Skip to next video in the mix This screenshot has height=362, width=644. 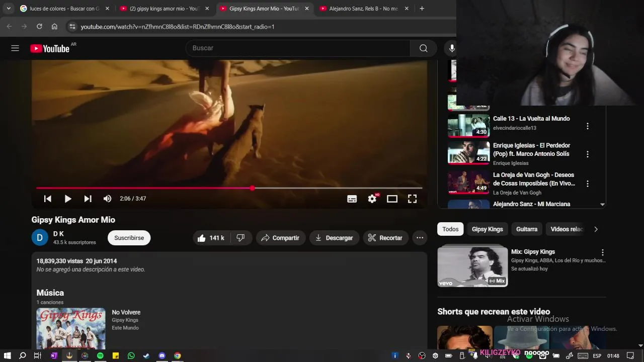pyautogui.click(x=88, y=199)
